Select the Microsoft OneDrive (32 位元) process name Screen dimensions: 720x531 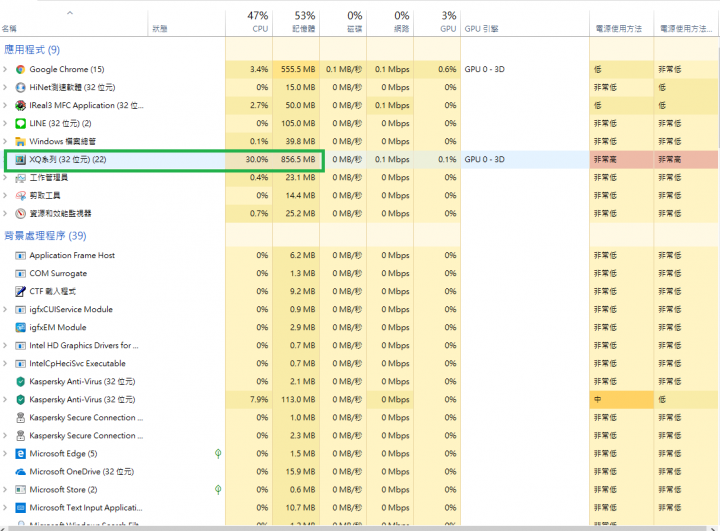click(82, 472)
